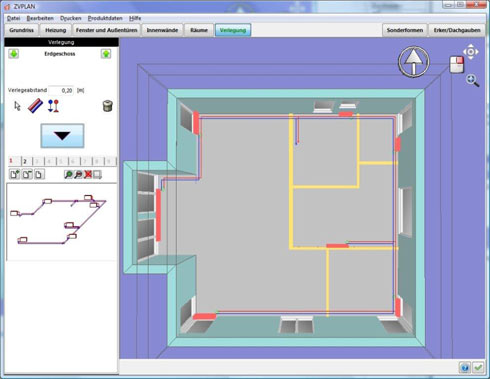Click the pan navigation arrows control
The width and height of the screenshot is (490, 379).
[471, 52]
